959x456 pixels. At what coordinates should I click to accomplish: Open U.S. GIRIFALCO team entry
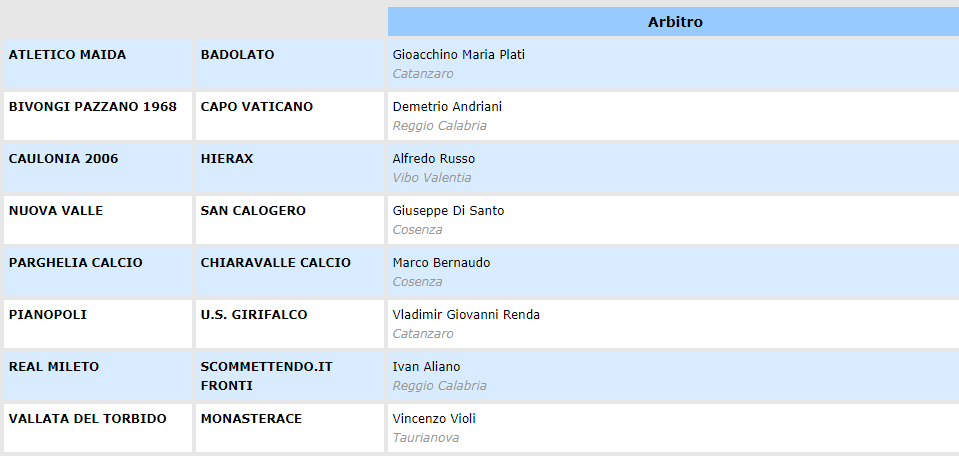[254, 315]
